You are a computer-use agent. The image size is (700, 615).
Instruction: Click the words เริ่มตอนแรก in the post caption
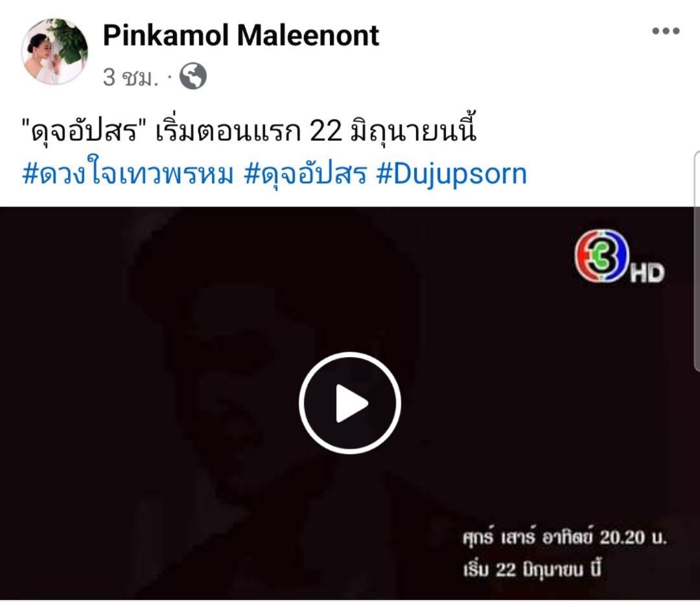coord(227,130)
